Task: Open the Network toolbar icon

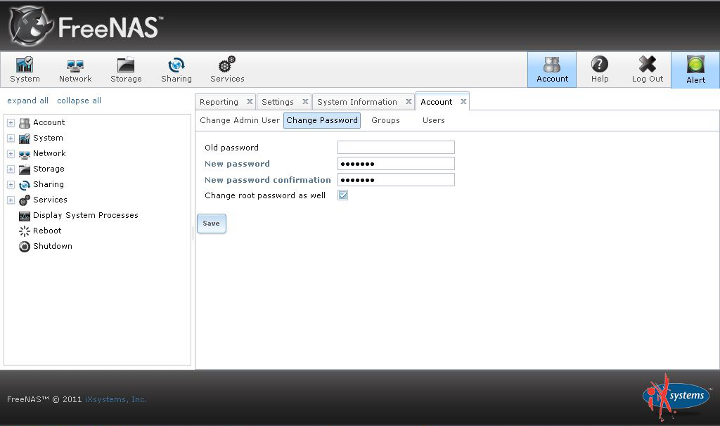Action: click(x=75, y=70)
